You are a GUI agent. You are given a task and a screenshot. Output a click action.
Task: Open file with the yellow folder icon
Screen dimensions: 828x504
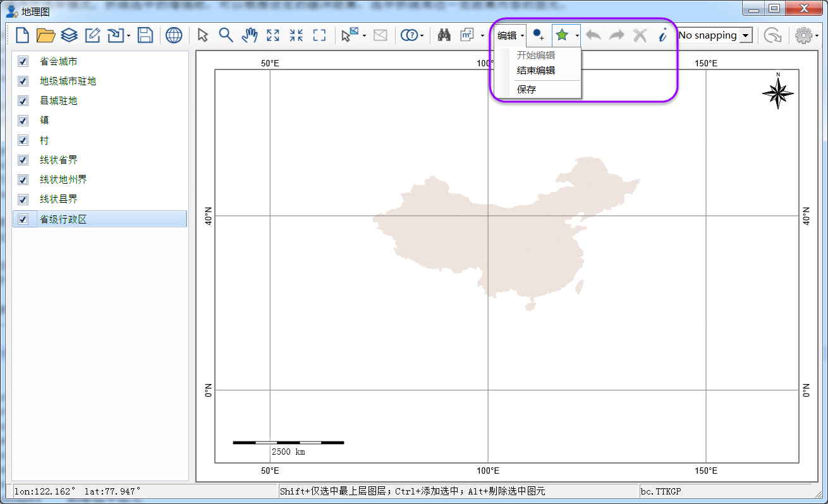point(46,35)
